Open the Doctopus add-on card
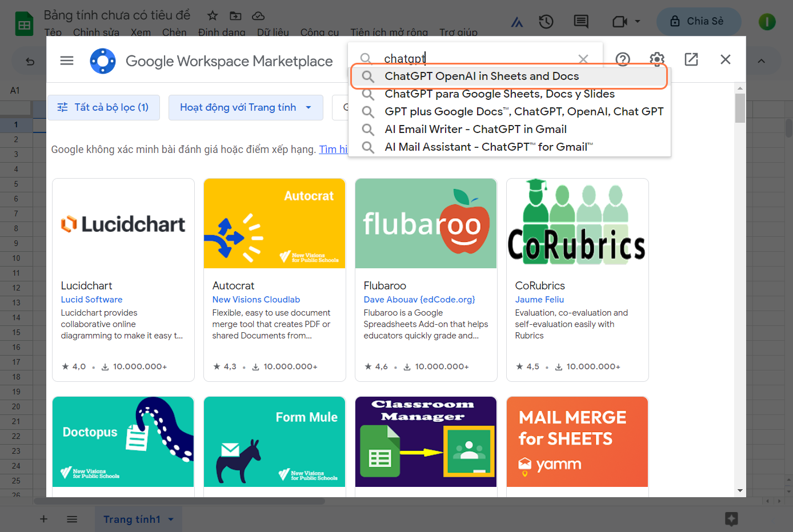Image resolution: width=793 pixels, height=532 pixels. (x=123, y=442)
